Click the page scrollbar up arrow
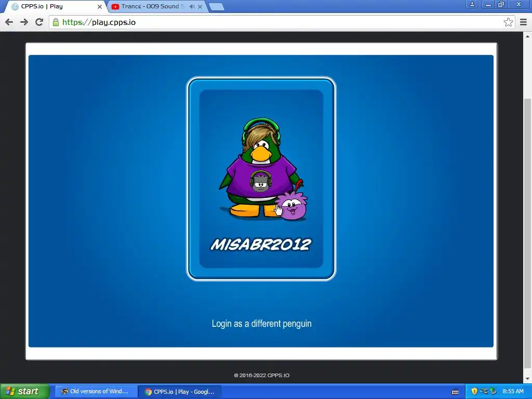Viewport: 532px width, 399px height. (528, 36)
